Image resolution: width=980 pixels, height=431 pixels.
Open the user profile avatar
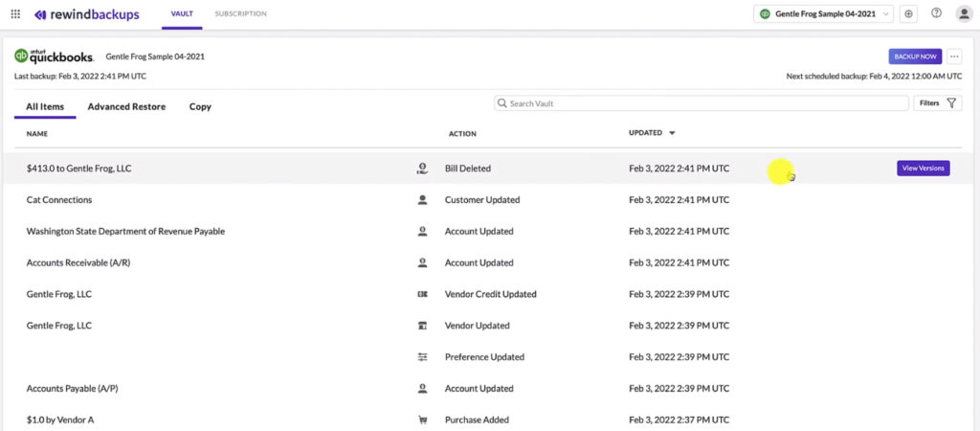[965, 13]
